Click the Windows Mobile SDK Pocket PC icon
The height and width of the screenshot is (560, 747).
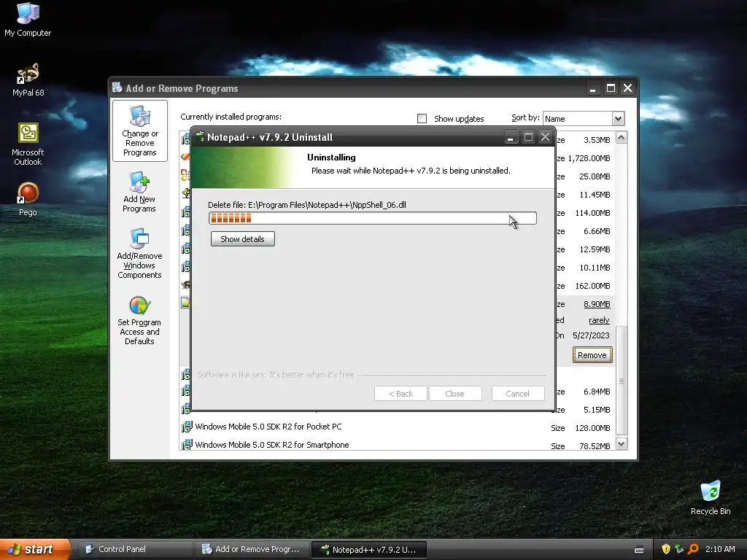186,427
